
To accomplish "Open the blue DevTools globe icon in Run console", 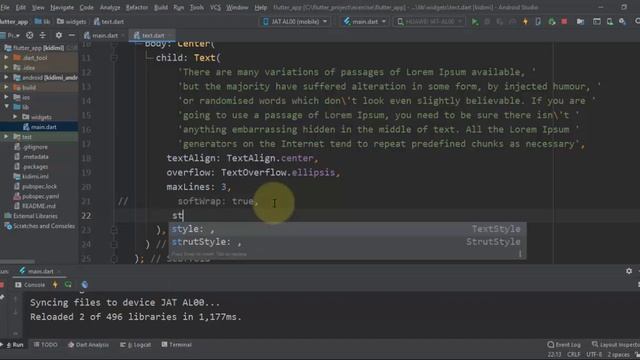I will click(x=84, y=284).
